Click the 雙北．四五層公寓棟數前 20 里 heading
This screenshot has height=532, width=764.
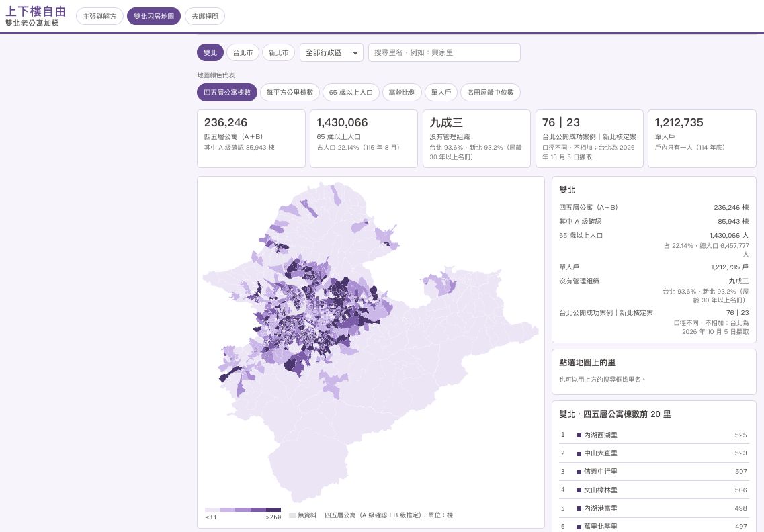pos(615,414)
